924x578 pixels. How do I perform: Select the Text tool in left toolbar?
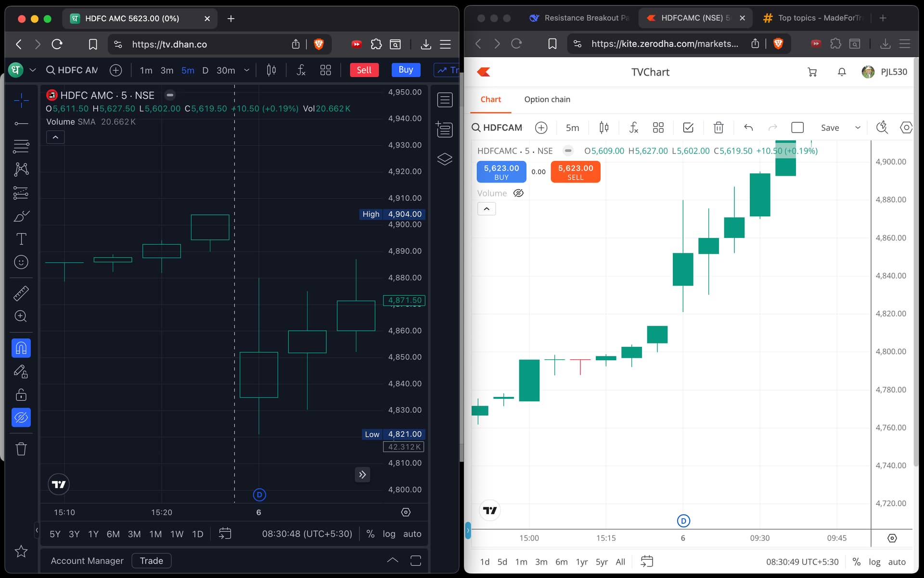pyautogui.click(x=21, y=239)
